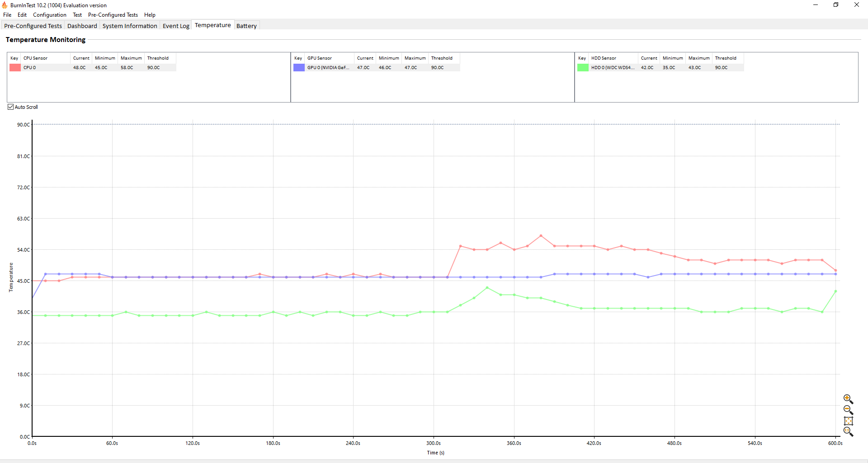
Task: Open the Help menu
Action: pos(150,15)
